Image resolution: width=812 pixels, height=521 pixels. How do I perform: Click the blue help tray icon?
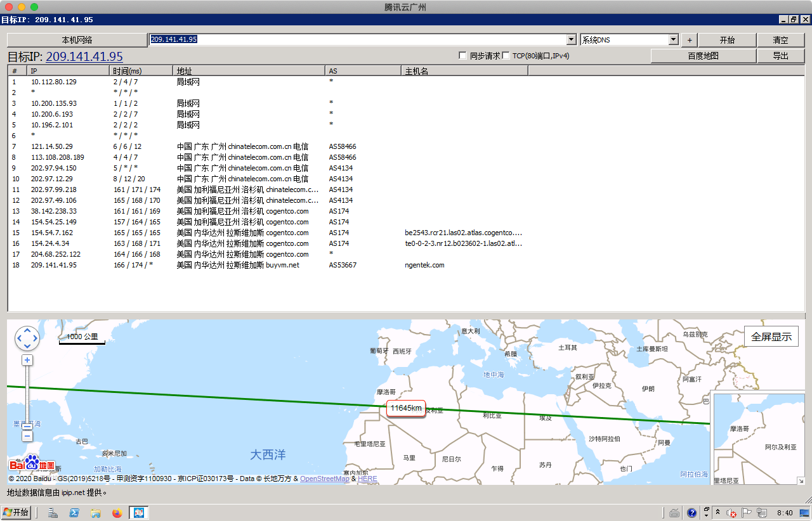point(692,513)
